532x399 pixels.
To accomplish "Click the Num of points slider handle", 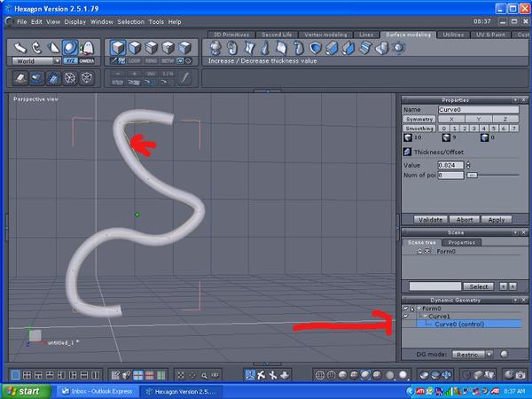I will tap(472, 175).
